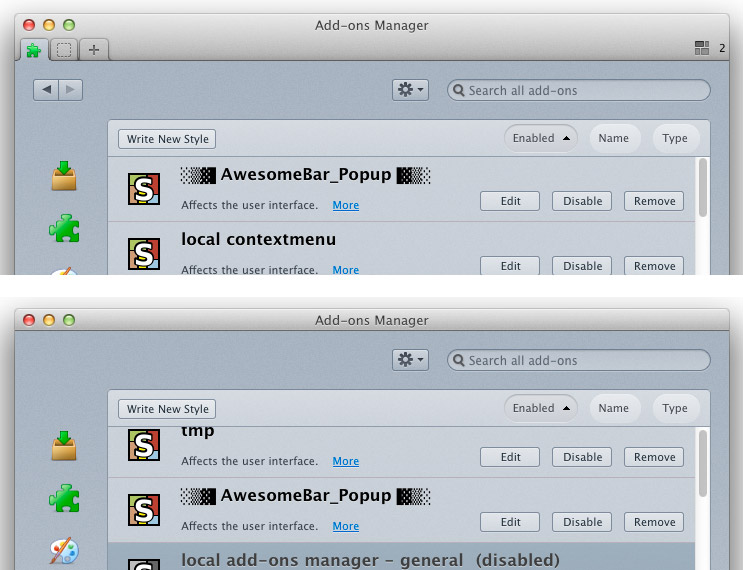Viewport: 743px width, 570px height.
Task: Remove the tmp style
Action: [654, 457]
